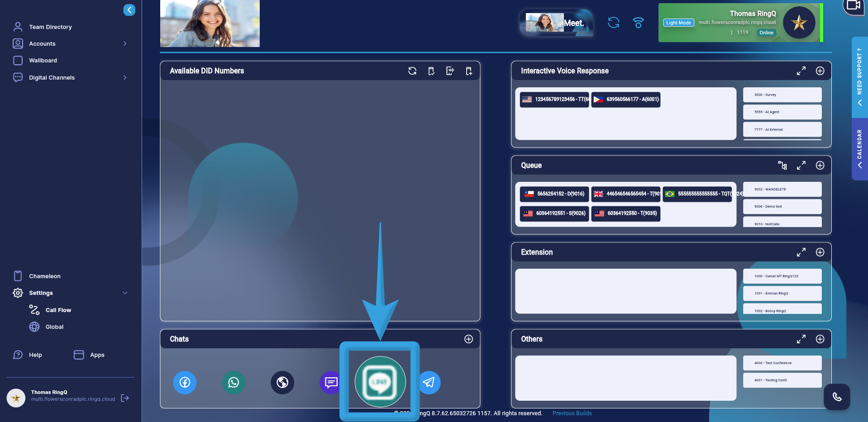
Task: Open the Facebook chat channel icon
Action: [185, 383]
